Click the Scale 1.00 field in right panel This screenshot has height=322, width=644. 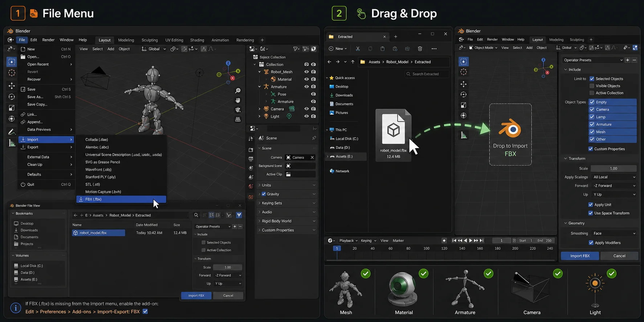(614, 168)
